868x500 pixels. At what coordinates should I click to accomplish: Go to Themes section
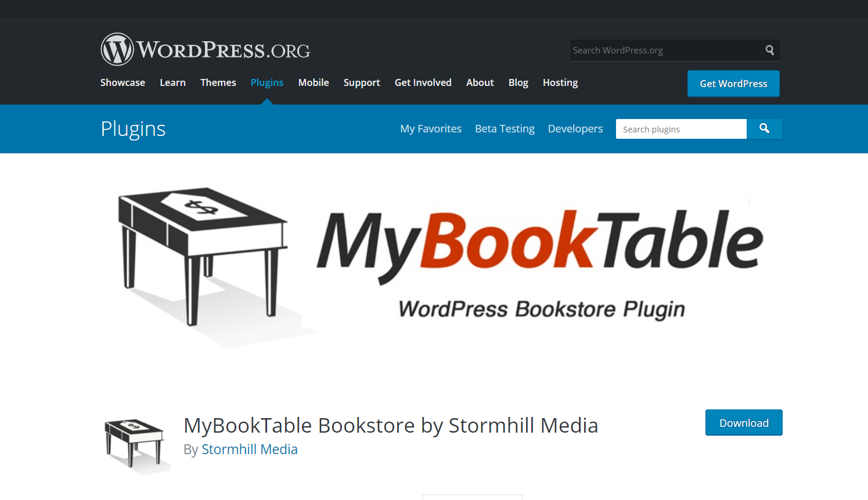[x=218, y=82]
